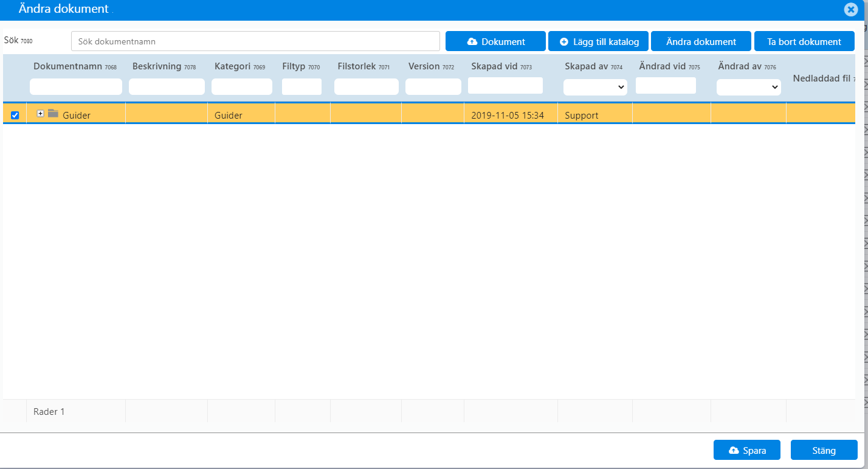Click the Rader 1 footer text
This screenshot has width=868, height=469.
coord(49,412)
